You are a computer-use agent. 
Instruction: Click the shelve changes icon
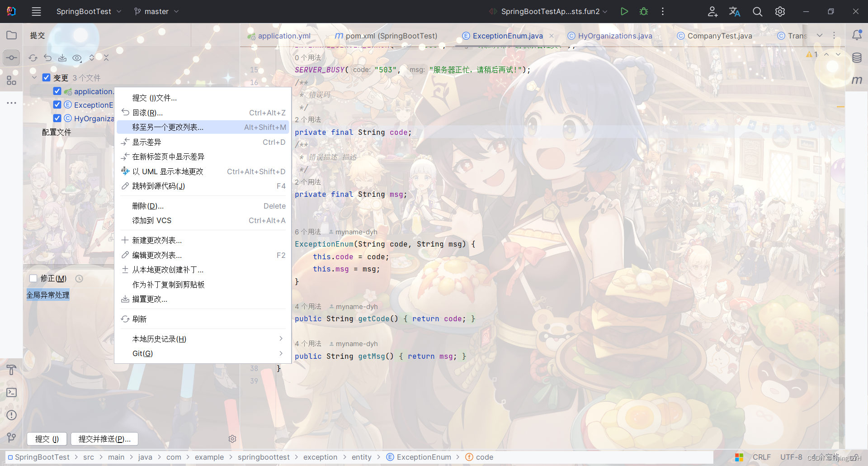click(62, 58)
